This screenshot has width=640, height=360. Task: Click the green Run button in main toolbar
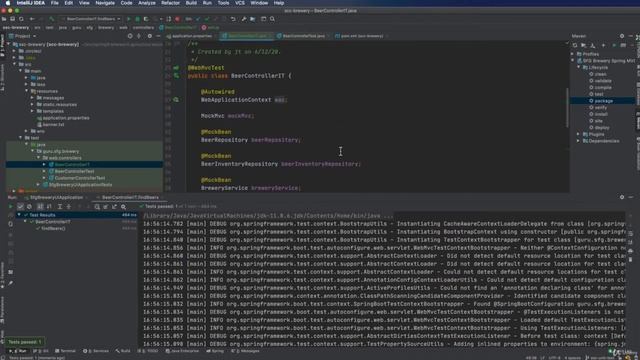point(129,19)
